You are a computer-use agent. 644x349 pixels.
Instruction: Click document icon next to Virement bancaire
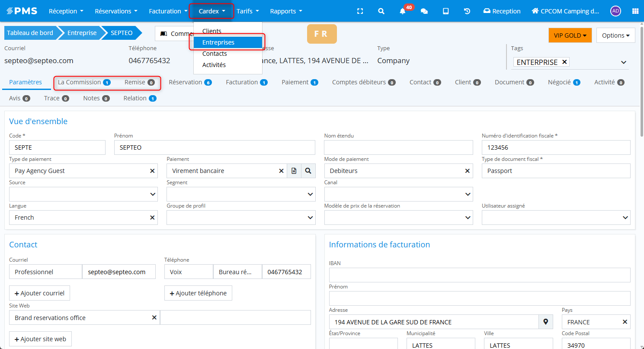tap(294, 171)
